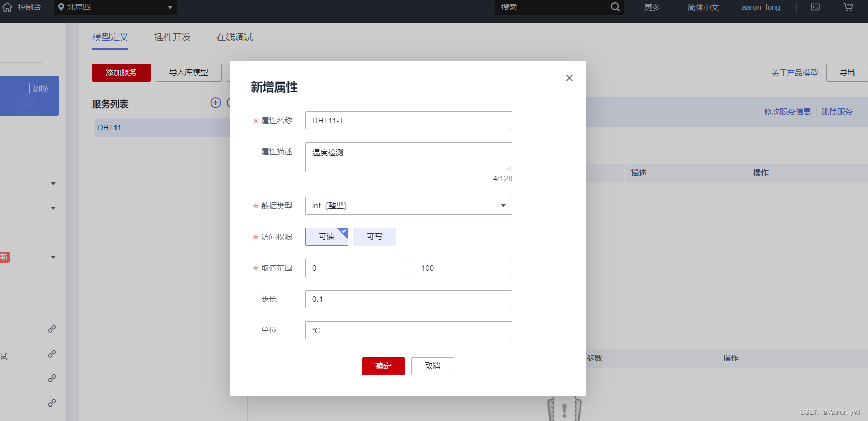Click the bottom sidebar link icon
Viewport: 868px width, 421px height.
click(x=52, y=403)
